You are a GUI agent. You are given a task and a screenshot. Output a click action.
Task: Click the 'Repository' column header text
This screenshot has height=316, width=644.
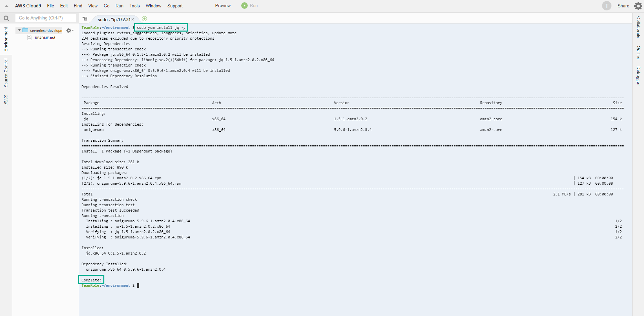tap(491, 103)
